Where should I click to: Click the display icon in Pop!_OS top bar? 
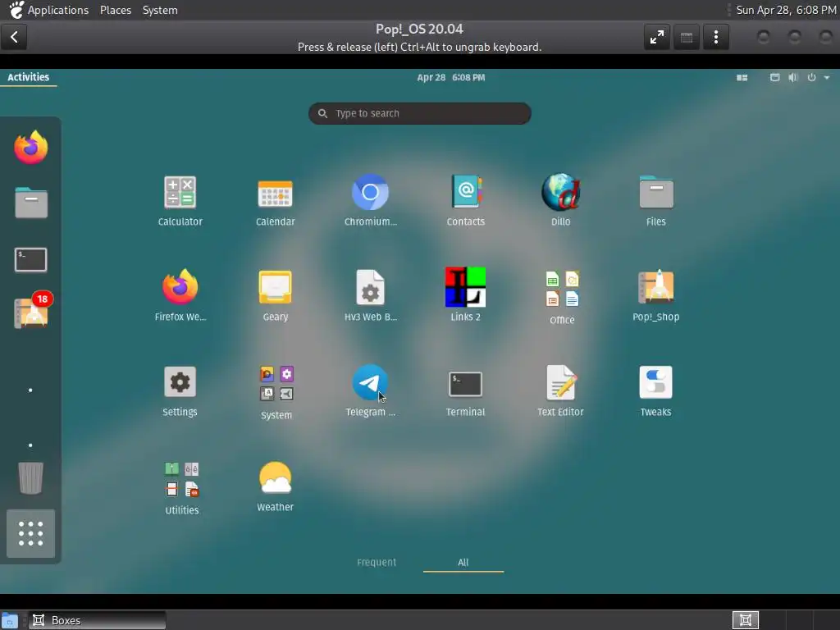coord(774,78)
